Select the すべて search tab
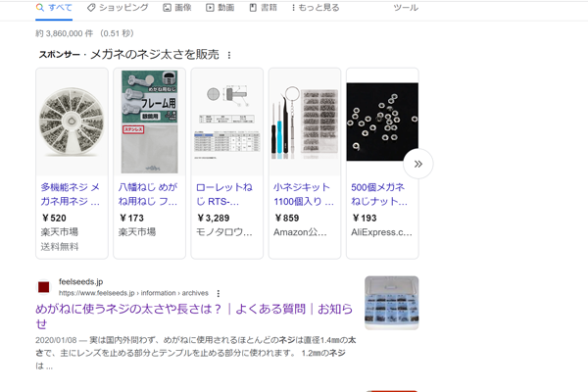This screenshot has height=392, width=588. [x=54, y=8]
